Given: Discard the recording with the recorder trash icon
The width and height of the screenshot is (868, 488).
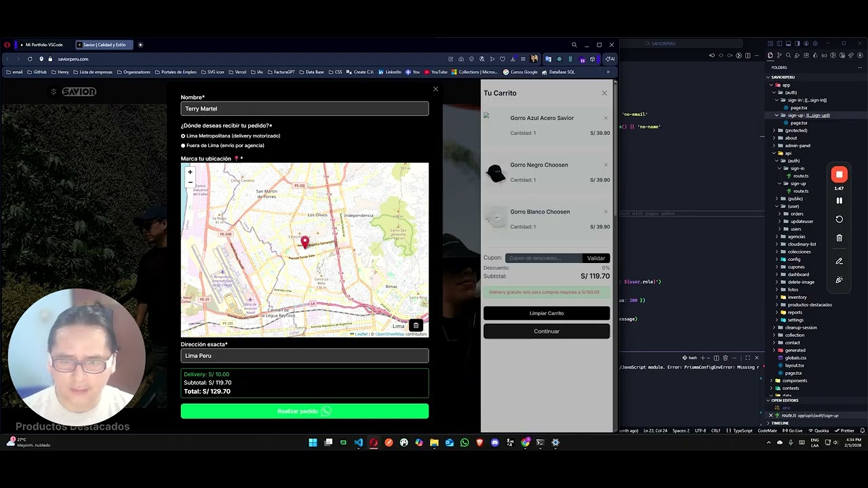Looking at the screenshot, I should pyautogui.click(x=839, y=238).
